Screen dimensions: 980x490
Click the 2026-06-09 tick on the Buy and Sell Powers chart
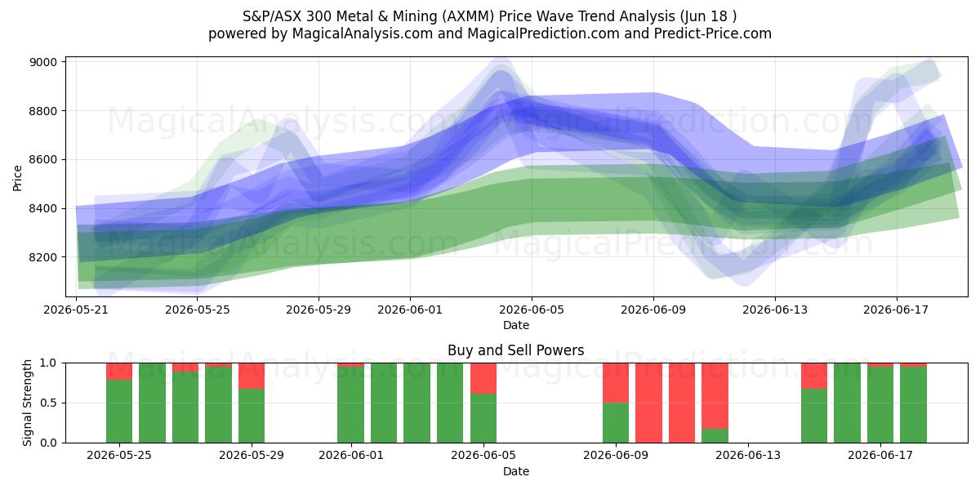[616, 457]
